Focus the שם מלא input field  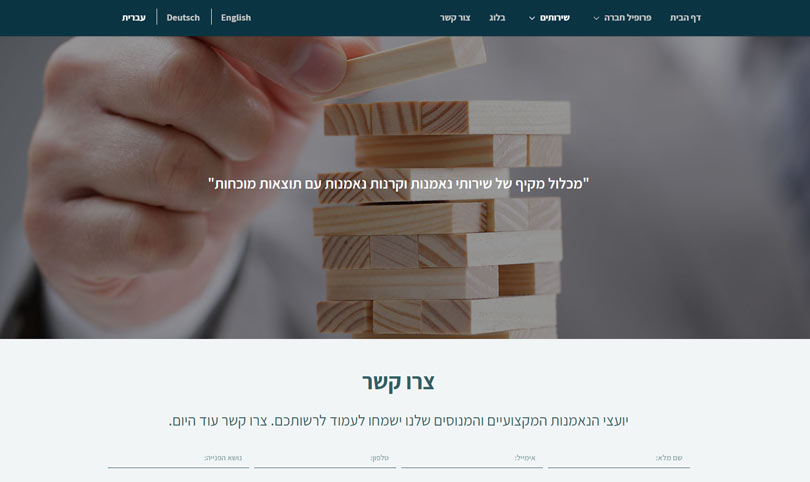click(619, 458)
